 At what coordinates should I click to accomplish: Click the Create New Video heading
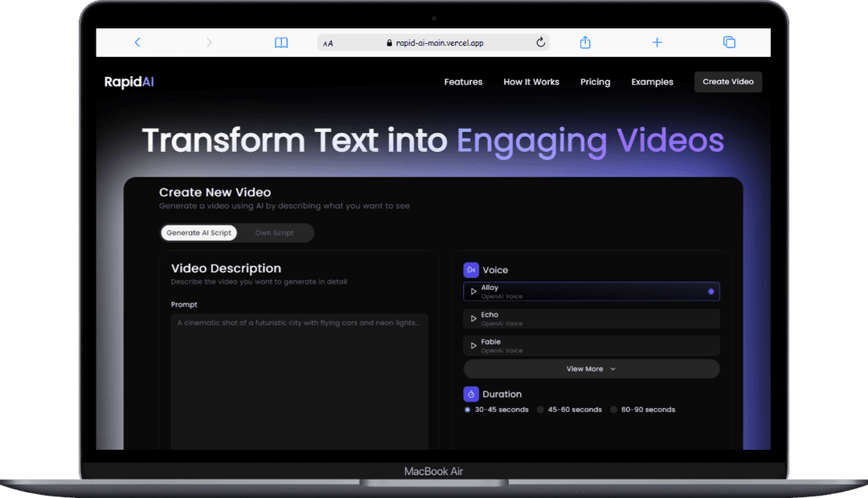click(215, 193)
